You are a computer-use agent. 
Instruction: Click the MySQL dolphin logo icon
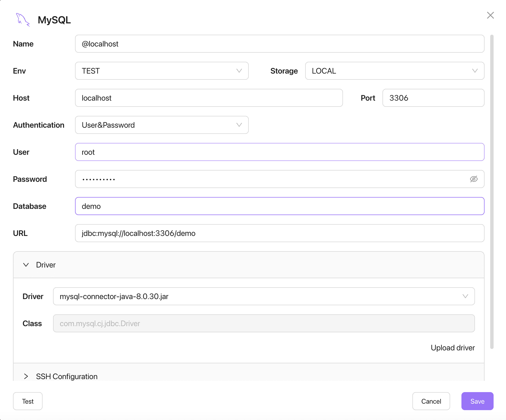point(23,20)
